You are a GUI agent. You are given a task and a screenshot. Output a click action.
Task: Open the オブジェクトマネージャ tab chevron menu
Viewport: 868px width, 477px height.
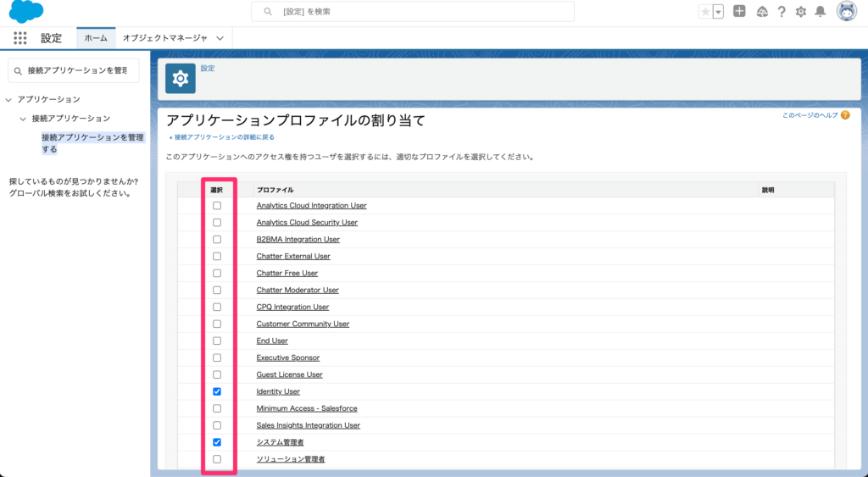(220, 38)
